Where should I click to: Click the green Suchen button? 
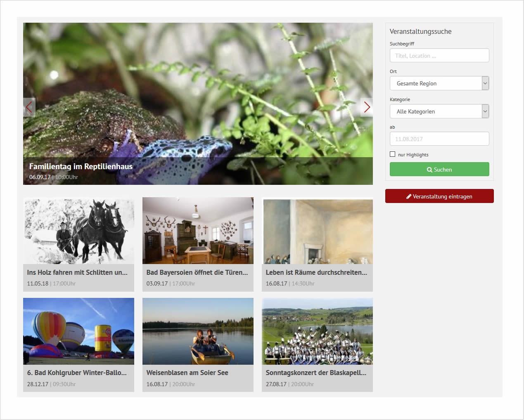click(x=439, y=169)
